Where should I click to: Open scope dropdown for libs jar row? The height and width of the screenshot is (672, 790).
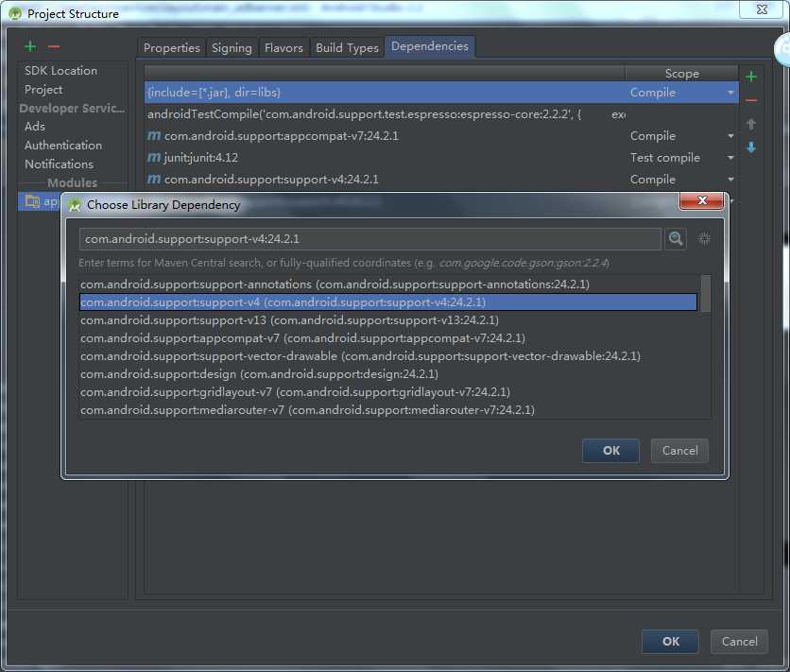click(730, 93)
